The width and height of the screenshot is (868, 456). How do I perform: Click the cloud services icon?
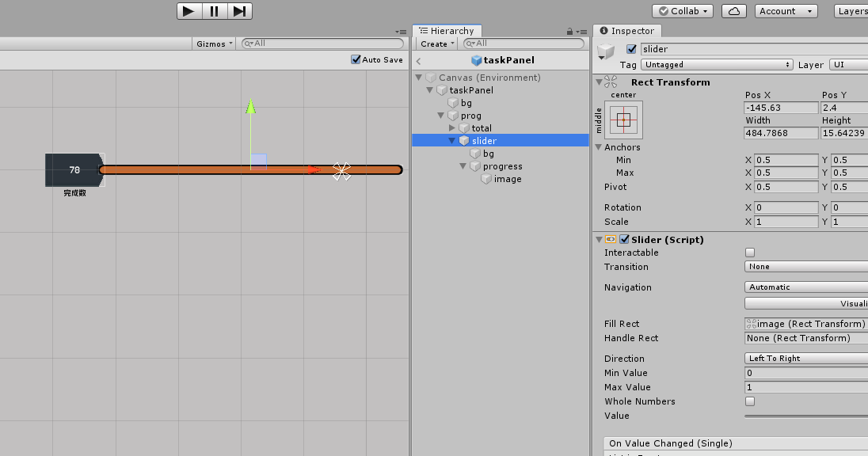point(734,11)
